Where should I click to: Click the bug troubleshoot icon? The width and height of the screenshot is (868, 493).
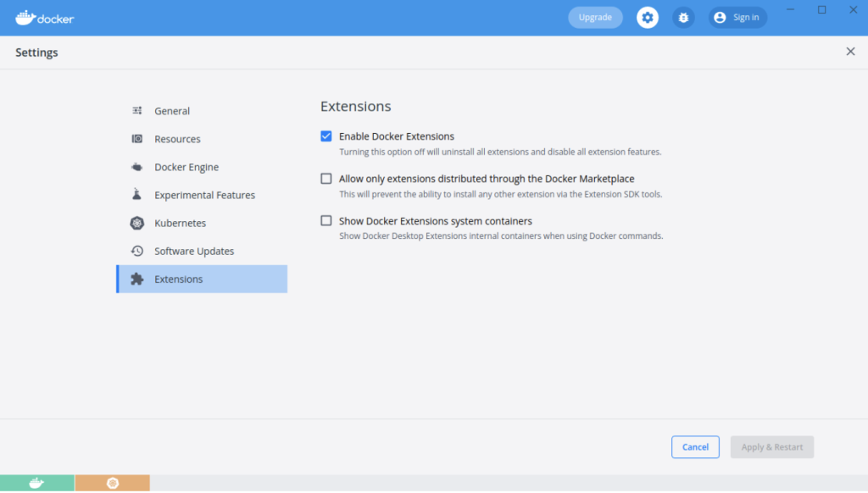pyautogui.click(x=683, y=18)
